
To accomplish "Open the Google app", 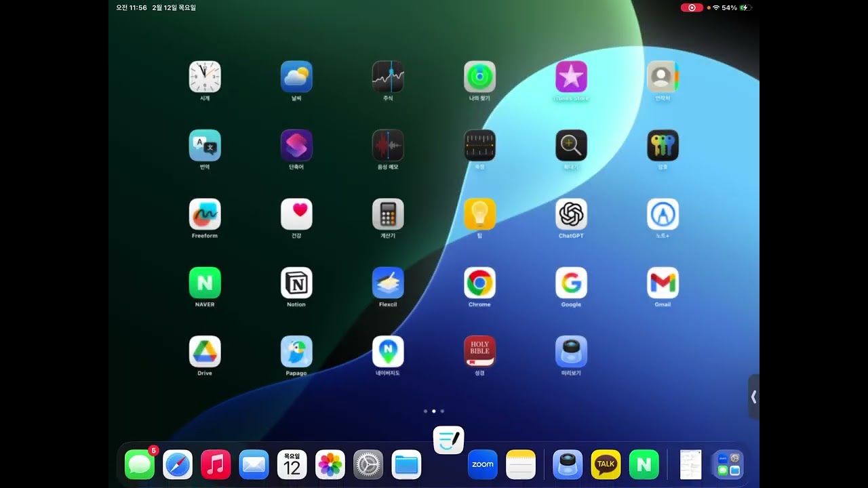I will (571, 283).
